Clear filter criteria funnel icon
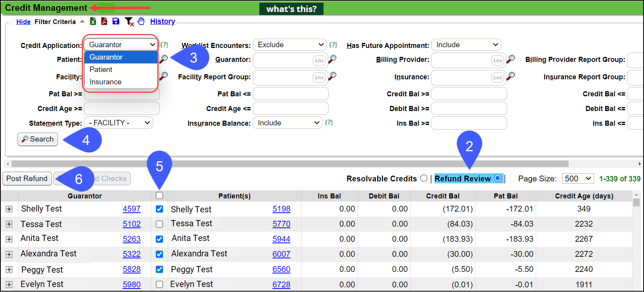This screenshot has height=292, width=644. coord(129,22)
